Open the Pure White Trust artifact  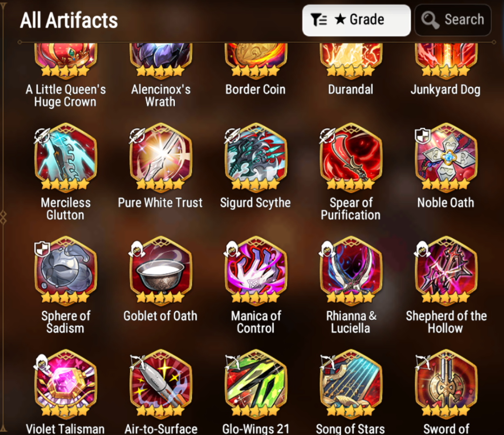(x=160, y=157)
